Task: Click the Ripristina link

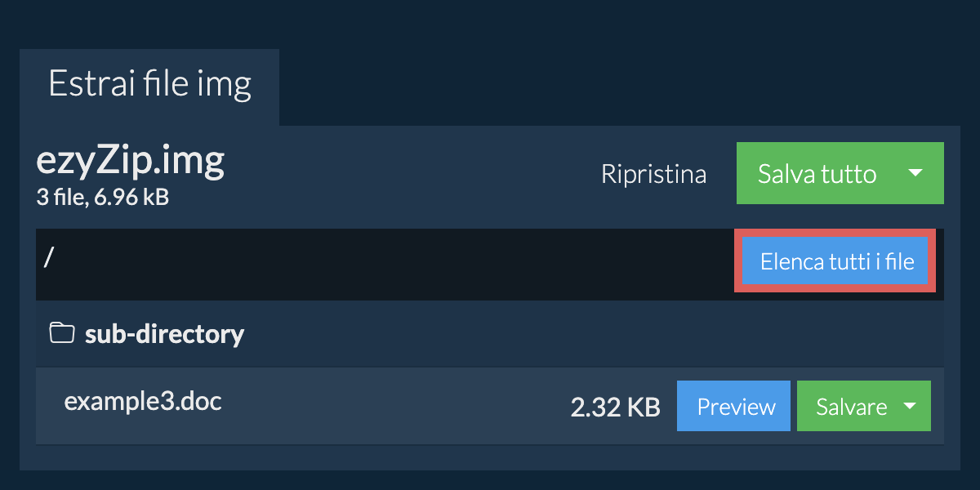Action: tap(653, 174)
